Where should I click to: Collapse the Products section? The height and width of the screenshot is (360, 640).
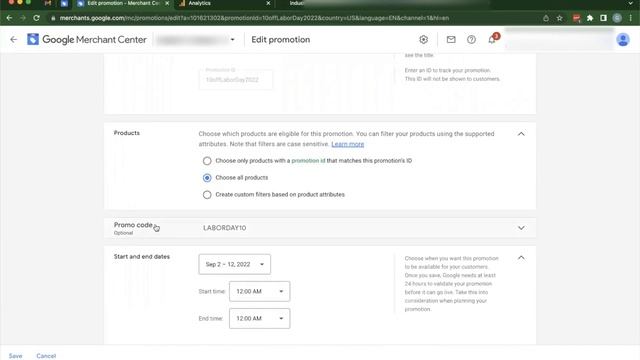521,134
